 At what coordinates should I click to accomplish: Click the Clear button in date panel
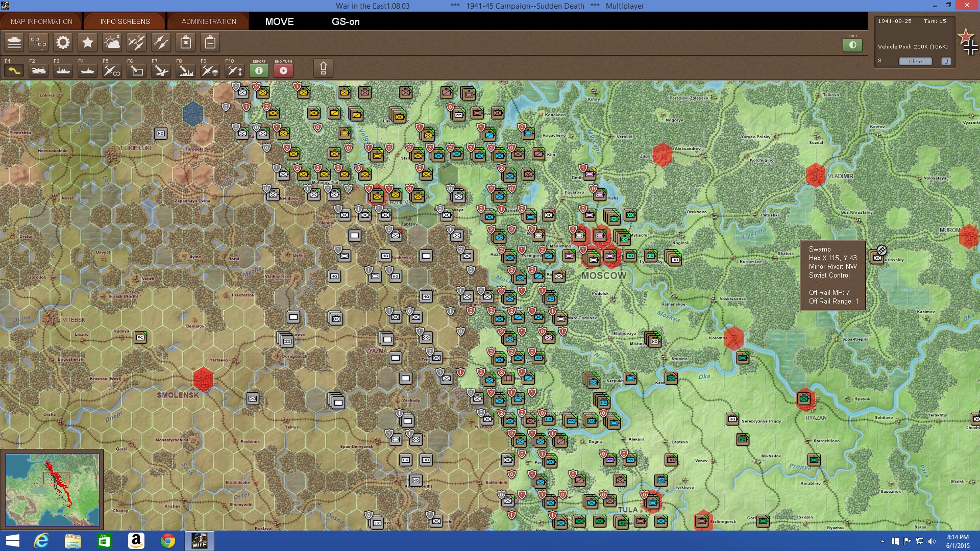point(915,61)
